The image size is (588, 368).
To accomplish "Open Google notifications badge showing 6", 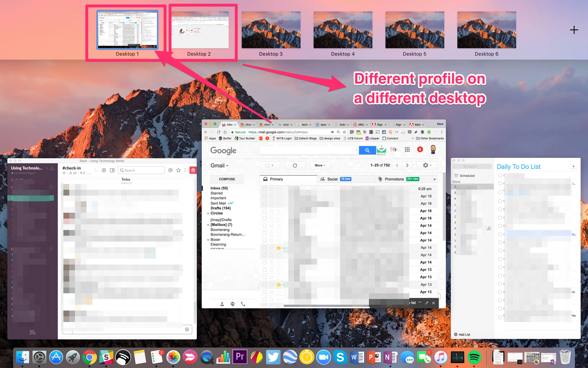I will [x=420, y=149].
